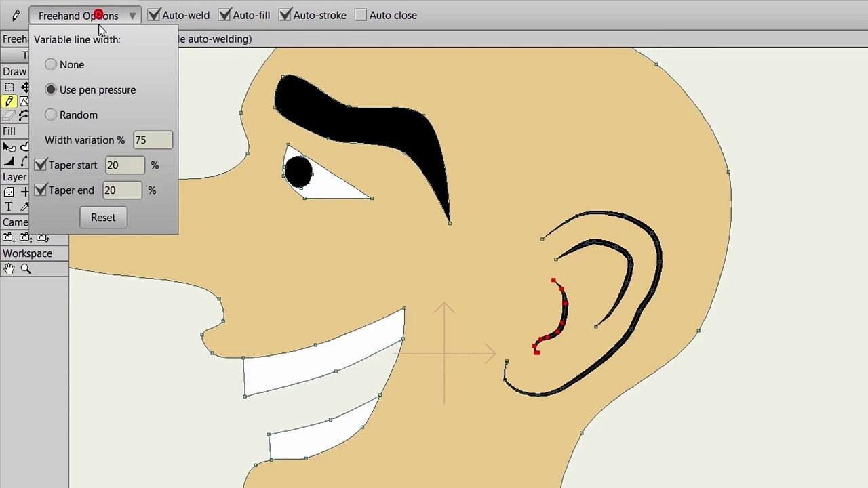The image size is (868, 488).
Task: Select the plus tool in Layer section
Action: pyautogui.click(x=24, y=192)
